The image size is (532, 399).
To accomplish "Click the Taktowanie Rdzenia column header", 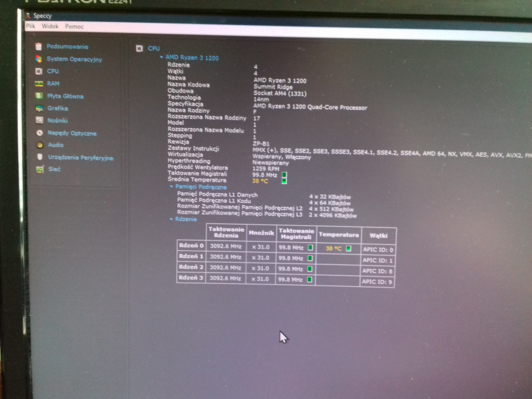I will point(226,232).
